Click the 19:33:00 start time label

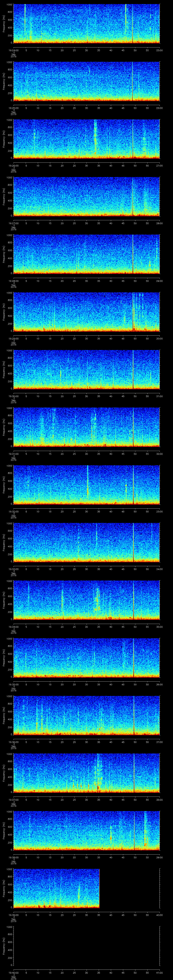coord(13,569)
